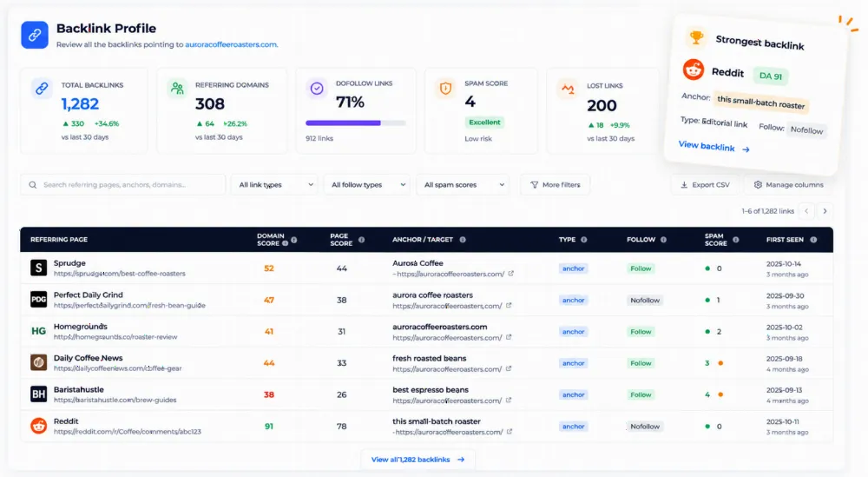Open the All spam scores dropdown
Viewport: 868px width, 477px height.
pos(464,184)
